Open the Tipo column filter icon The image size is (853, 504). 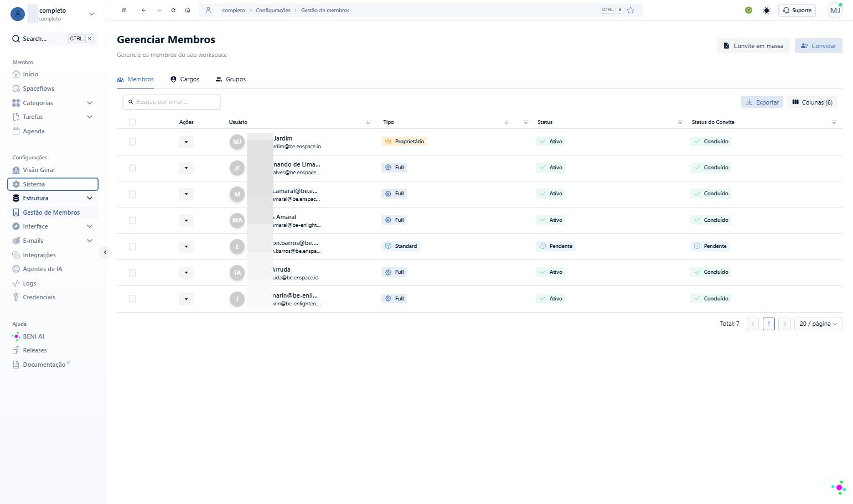[x=526, y=122]
